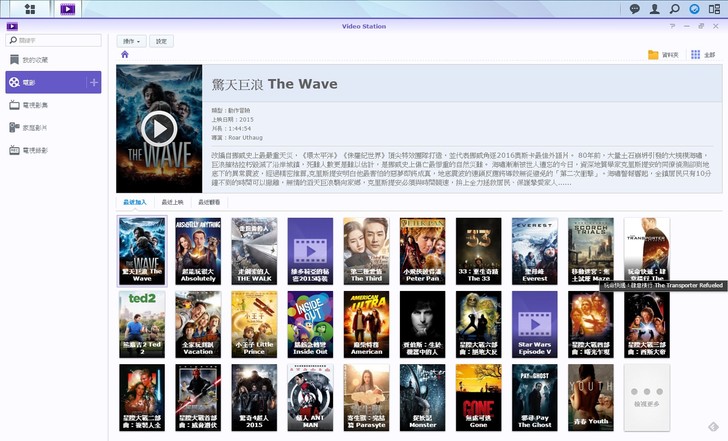Image resolution: width=728 pixels, height=441 pixels.
Task: Switch to all-items grid view icon
Action: (x=696, y=55)
